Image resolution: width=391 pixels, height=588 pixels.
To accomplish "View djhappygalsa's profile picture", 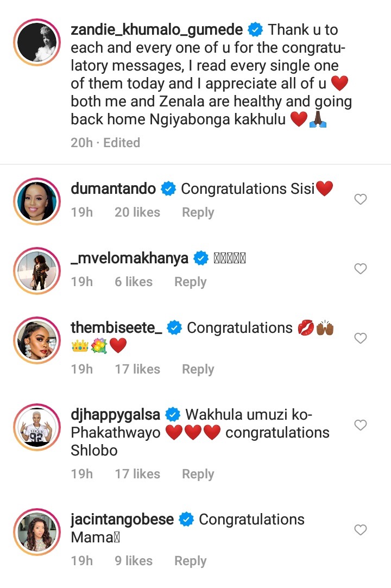I will coord(37,427).
